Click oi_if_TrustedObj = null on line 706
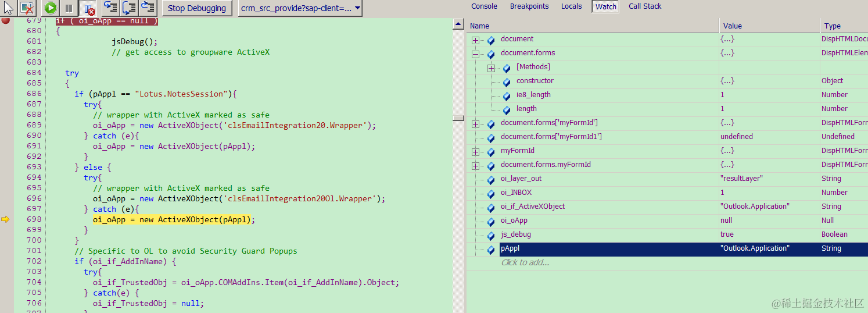 click(x=148, y=303)
